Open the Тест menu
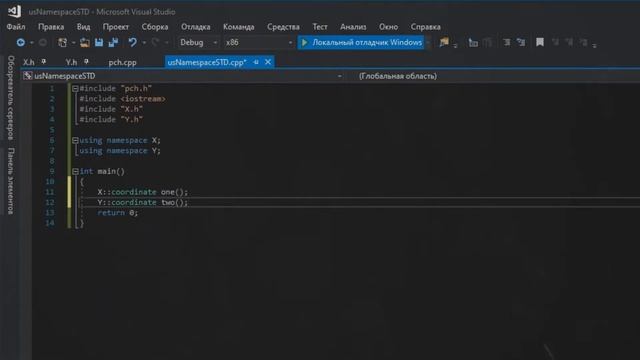Viewport: 640px width, 360px height. [x=320, y=27]
